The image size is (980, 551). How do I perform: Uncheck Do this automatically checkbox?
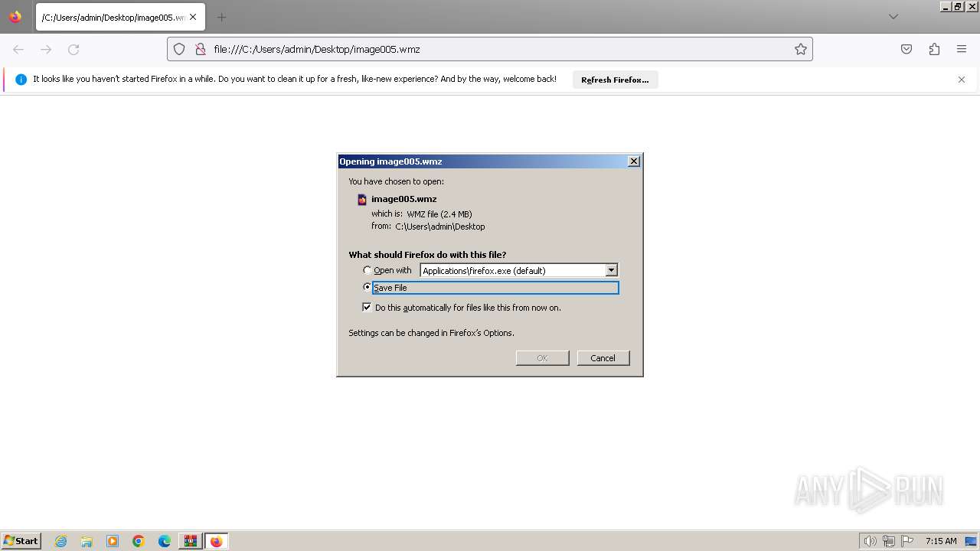tap(367, 307)
